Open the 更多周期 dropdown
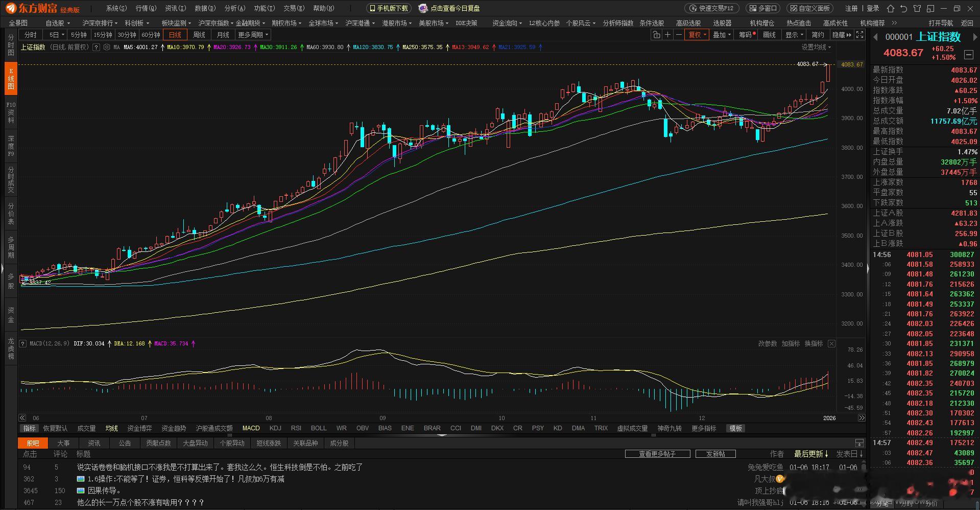Image resolution: width=980 pixels, height=510 pixels. 253,35
